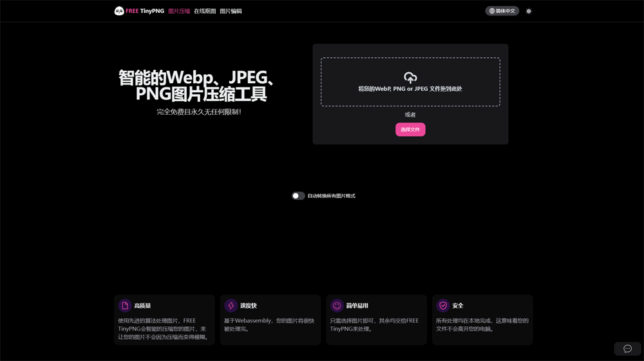Toggle the light/dark theme sun icon
The height and width of the screenshot is (361, 644).
point(529,11)
